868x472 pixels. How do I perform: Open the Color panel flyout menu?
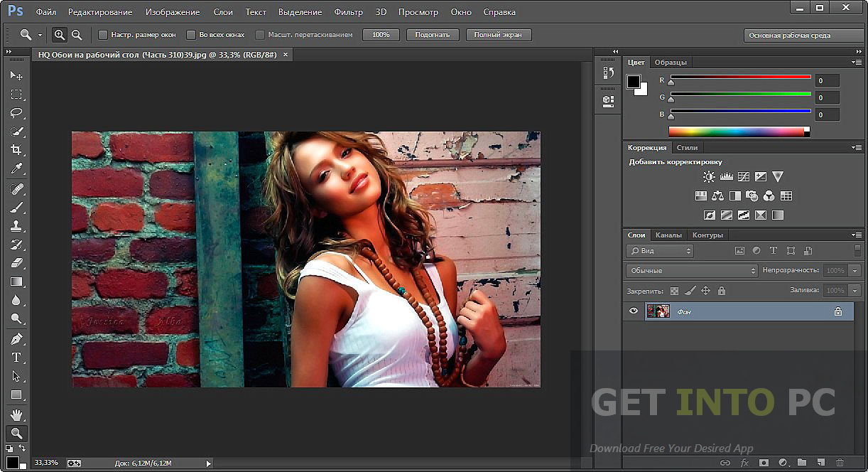[x=857, y=63]
